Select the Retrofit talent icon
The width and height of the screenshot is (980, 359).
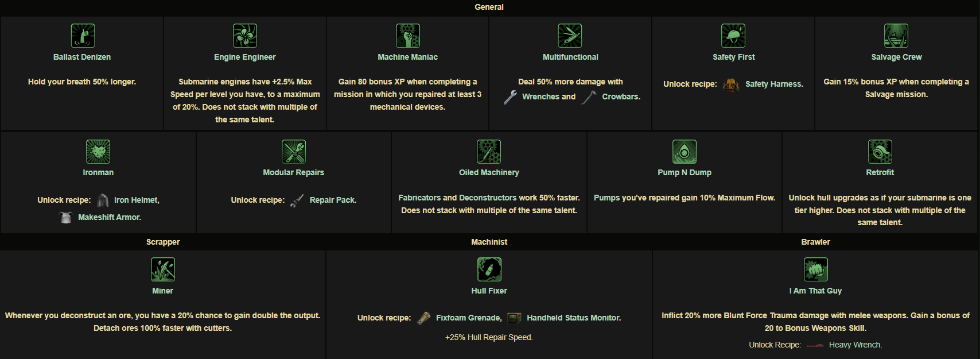(880, 152)
